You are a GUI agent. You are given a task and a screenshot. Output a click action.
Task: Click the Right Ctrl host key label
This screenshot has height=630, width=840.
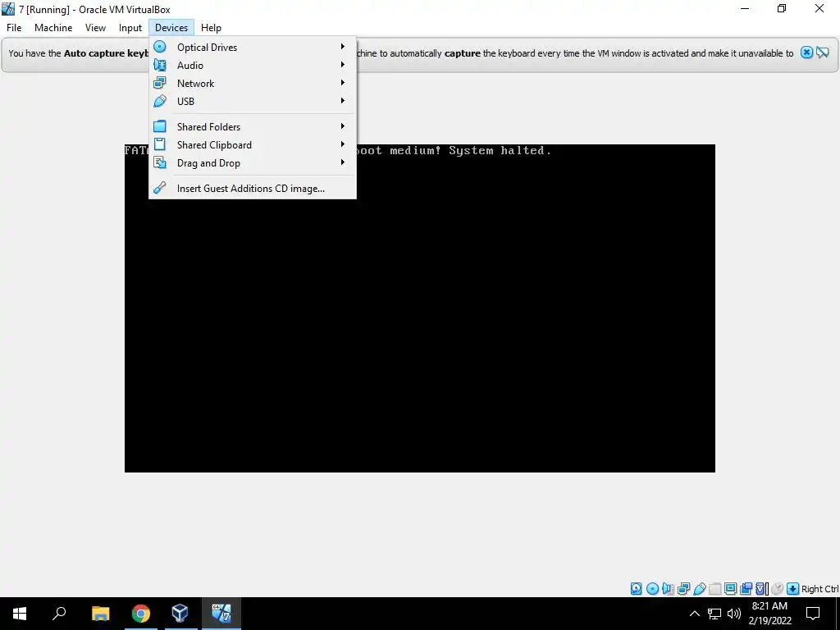click(819, 589)
